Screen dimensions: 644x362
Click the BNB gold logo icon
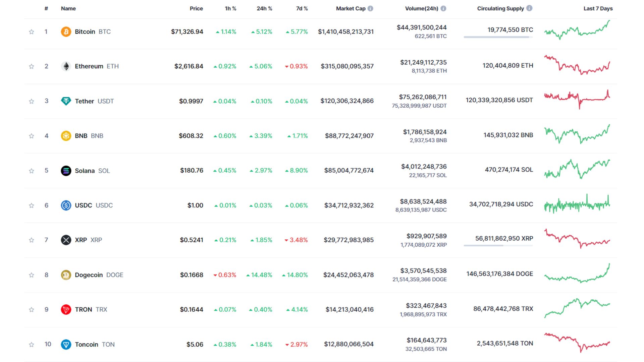coord(66,136)
